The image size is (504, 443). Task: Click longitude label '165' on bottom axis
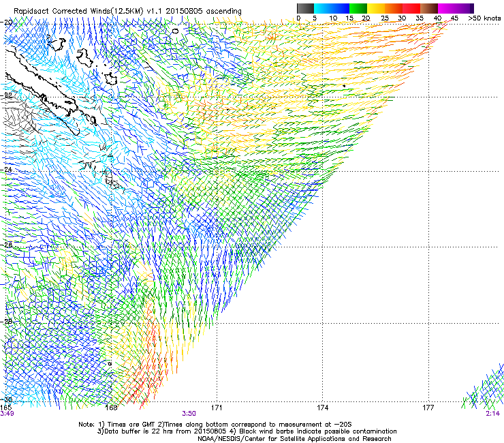[x=5, y=408]
